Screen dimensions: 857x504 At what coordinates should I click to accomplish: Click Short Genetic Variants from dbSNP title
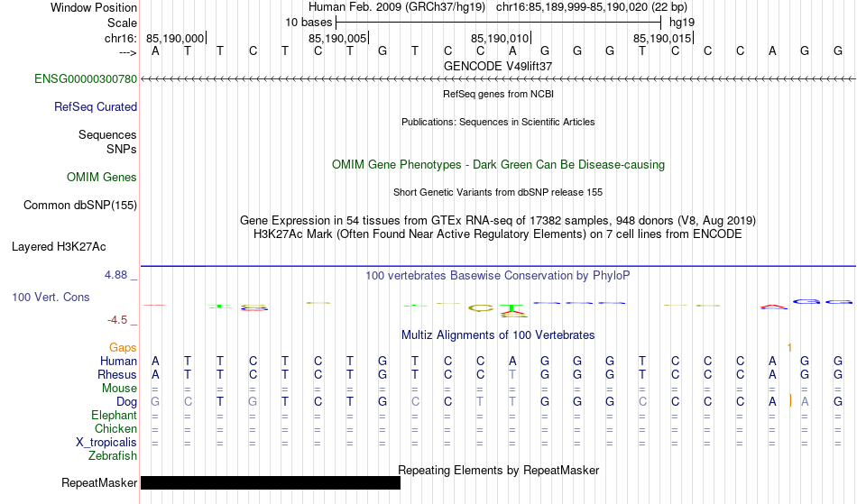[x=498, y=192]
